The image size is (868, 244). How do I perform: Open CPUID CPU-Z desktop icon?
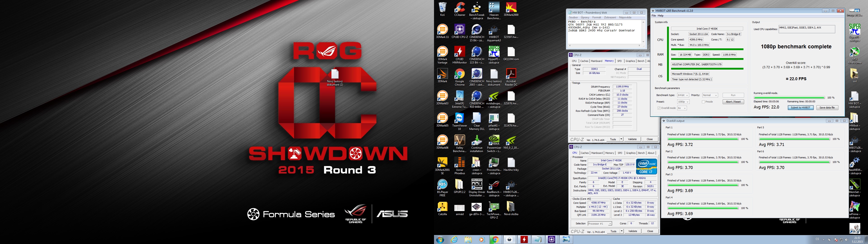point(460,31)
